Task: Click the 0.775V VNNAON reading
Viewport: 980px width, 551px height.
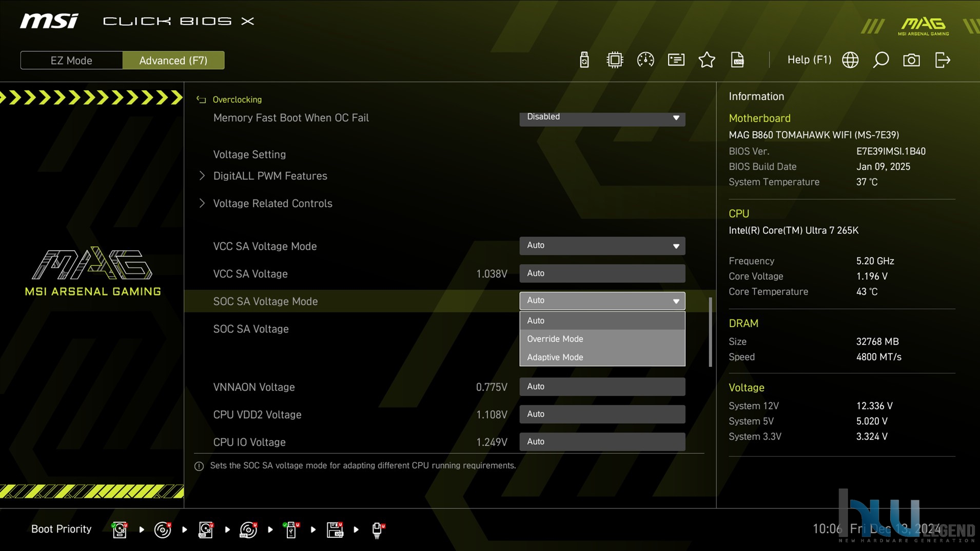Action: coord(492,387)
